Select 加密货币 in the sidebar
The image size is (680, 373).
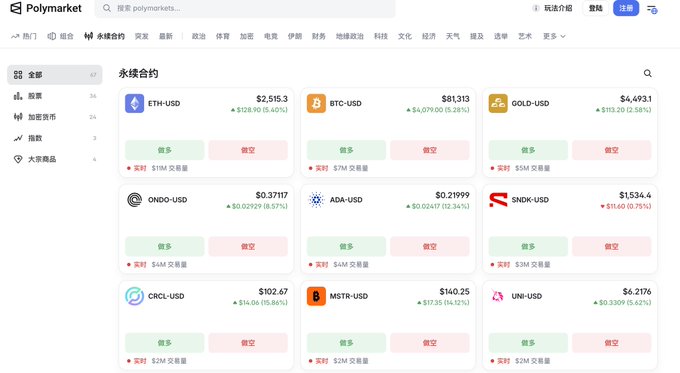(55, 117)
